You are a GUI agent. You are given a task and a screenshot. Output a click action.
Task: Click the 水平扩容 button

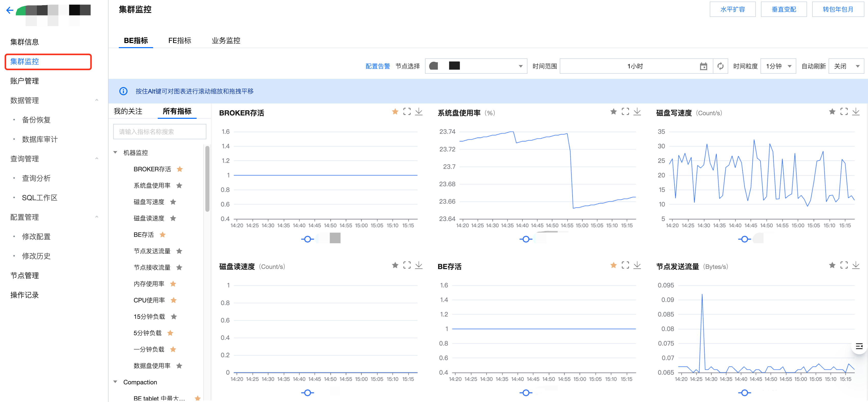click(x=732, y=9)
